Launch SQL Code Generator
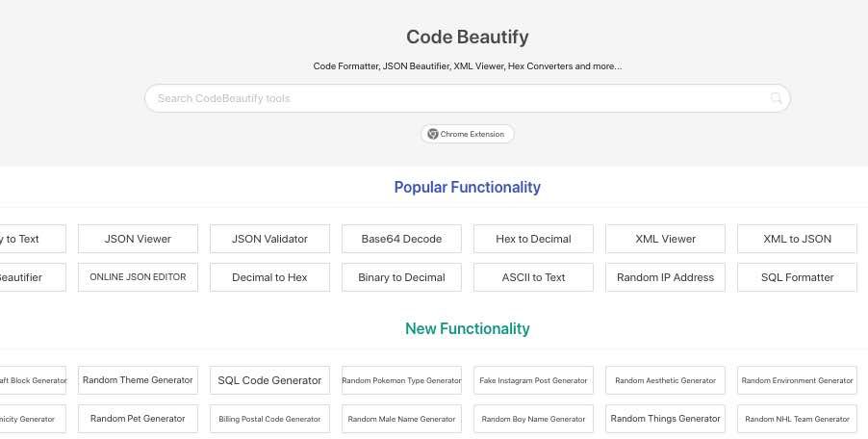Viewport: 868px width, 439px height. click(269, 380)
